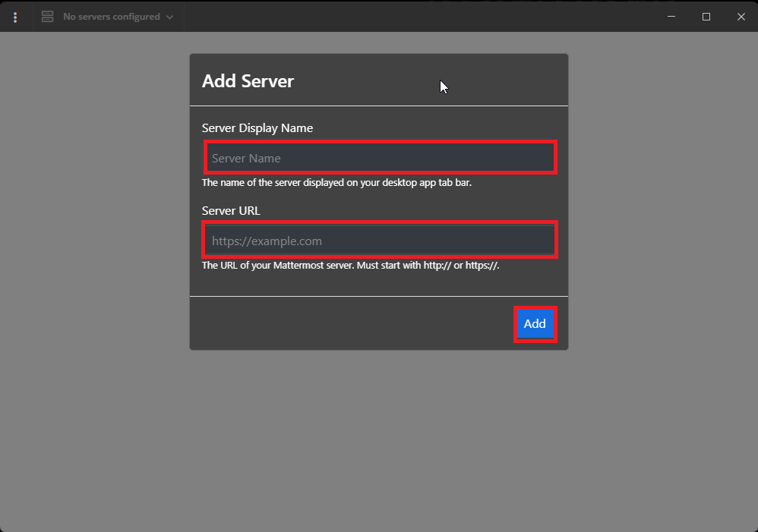Open the three-dot main menu
This screenshot has width=758, height=532.
[15, 17]
